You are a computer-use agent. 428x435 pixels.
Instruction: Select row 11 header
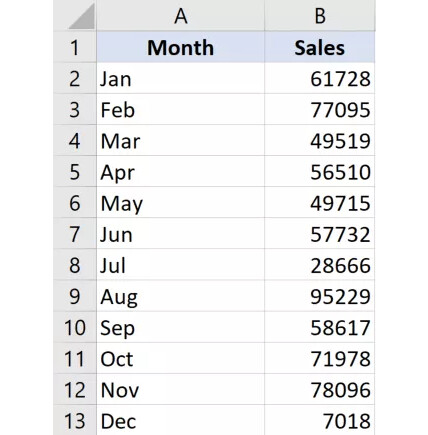point(75,359)
